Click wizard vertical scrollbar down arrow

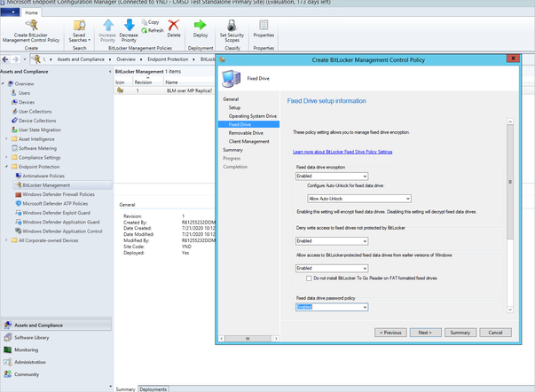510,310
